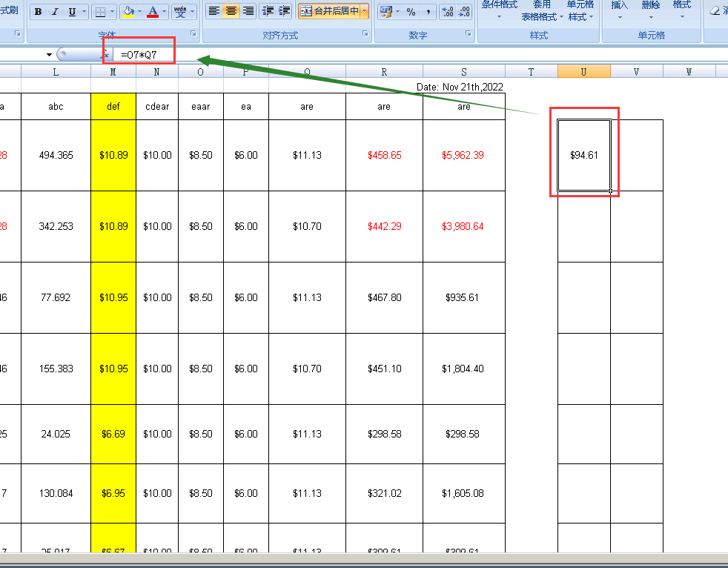This screenshot has width=728, height=568.
Task: Open the 条件格式 dropdown
Action: [x=499, y=10]
